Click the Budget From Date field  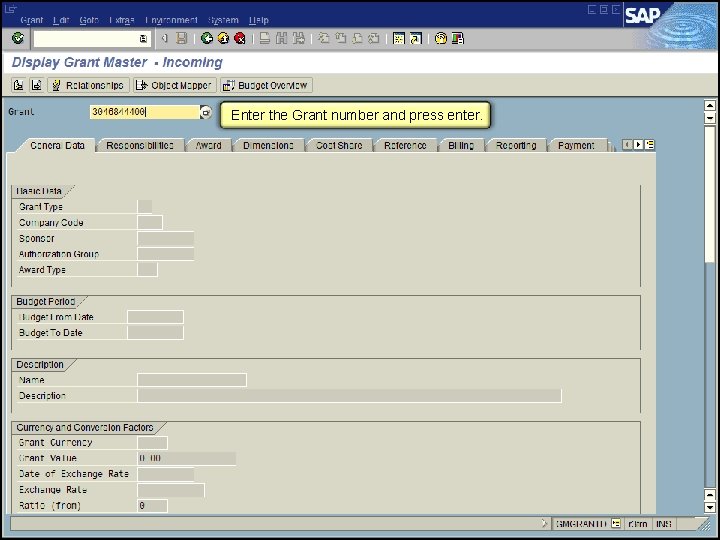(155, 317)
